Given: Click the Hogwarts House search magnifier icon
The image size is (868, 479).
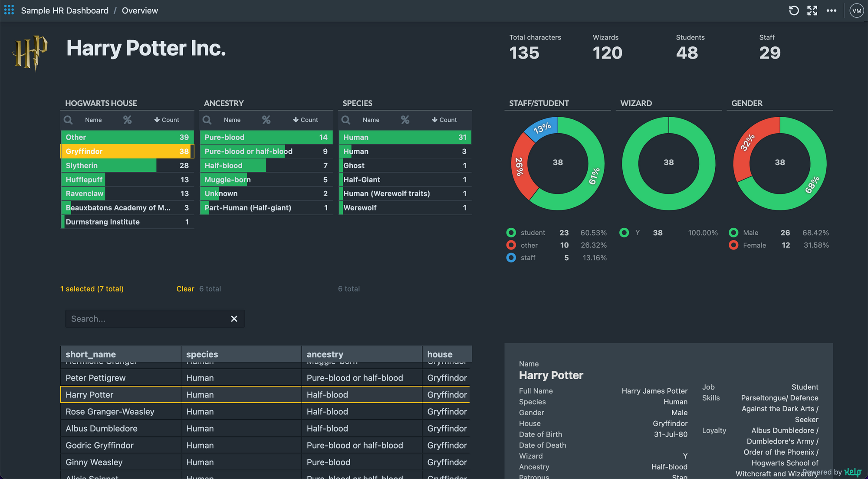Looking at the screenshot, I should tap(68, 120).
